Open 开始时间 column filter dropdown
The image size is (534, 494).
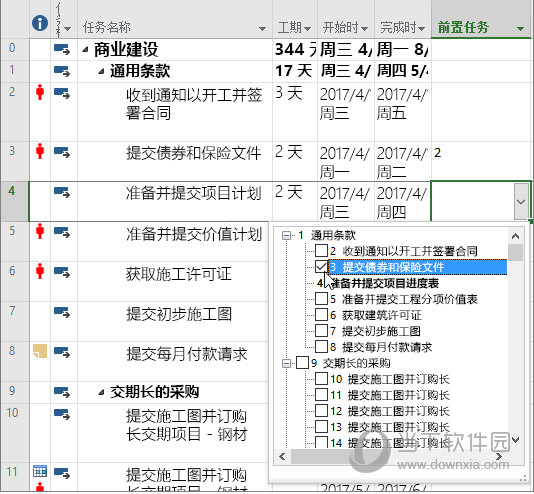click(x=364, y=29)
